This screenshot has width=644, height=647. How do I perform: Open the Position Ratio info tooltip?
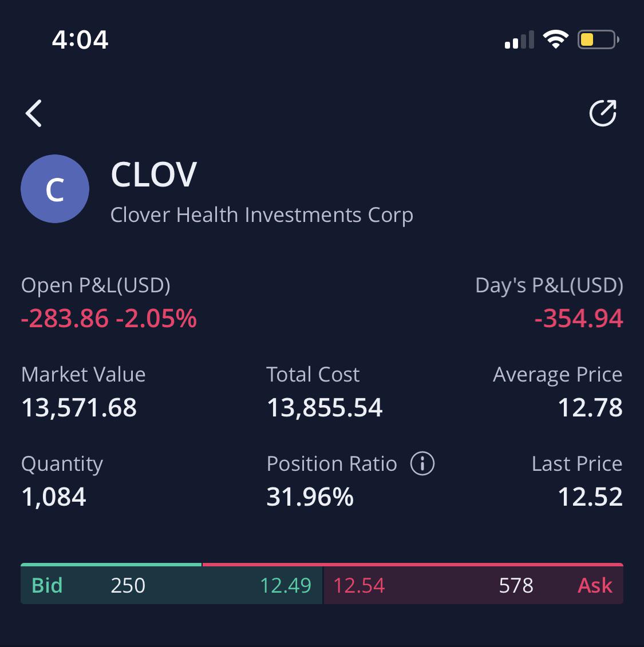[x=422, y=464]
